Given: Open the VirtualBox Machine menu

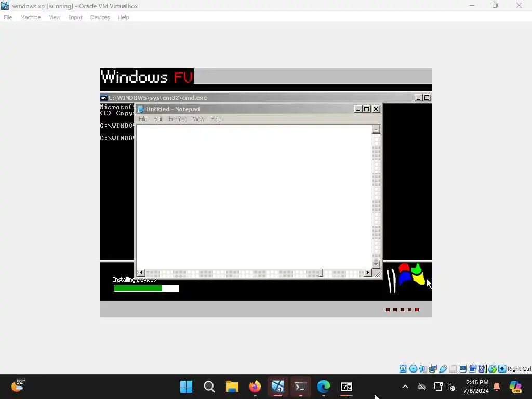Looking at the screenshot, I should pos(30,17).
